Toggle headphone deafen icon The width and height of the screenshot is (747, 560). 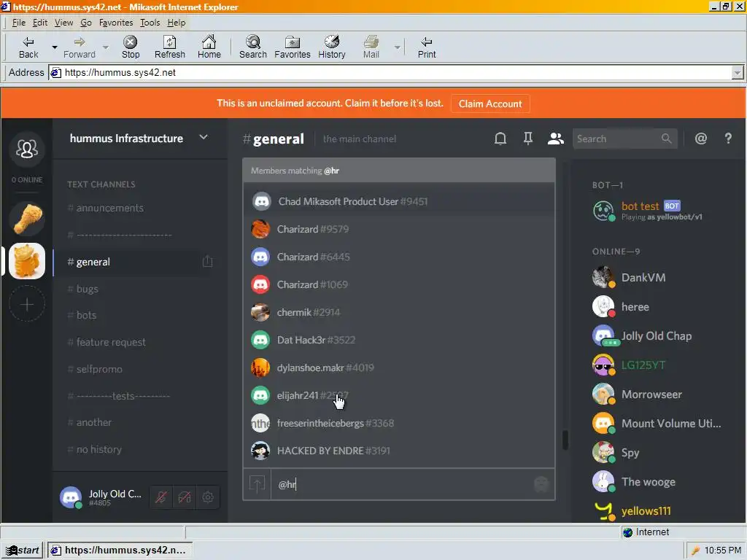point(185,497)
